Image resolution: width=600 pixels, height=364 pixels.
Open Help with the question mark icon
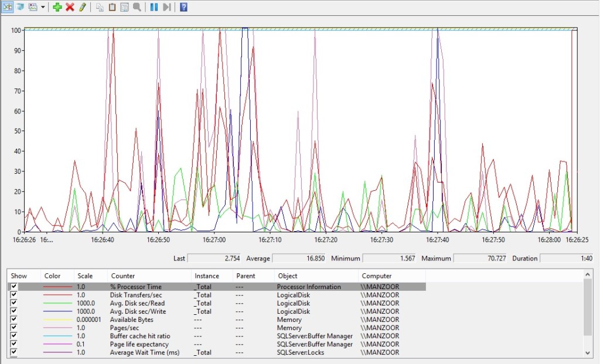point(183,7)
